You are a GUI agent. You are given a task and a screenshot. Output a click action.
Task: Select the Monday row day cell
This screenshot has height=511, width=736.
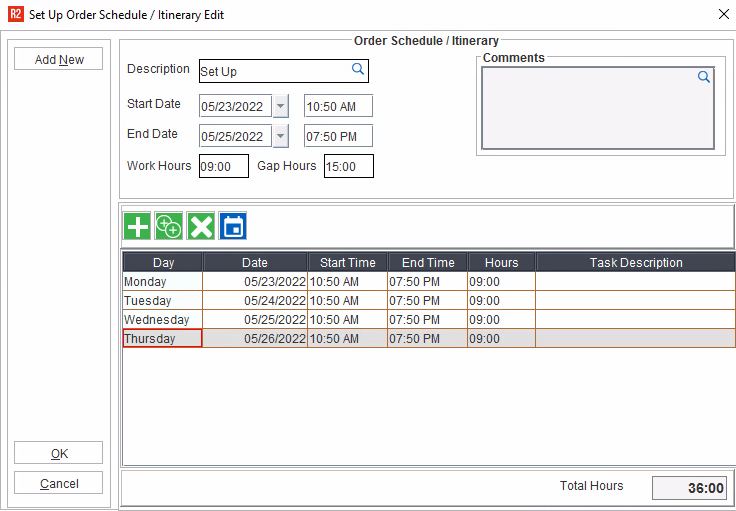(x=162, y=282)
